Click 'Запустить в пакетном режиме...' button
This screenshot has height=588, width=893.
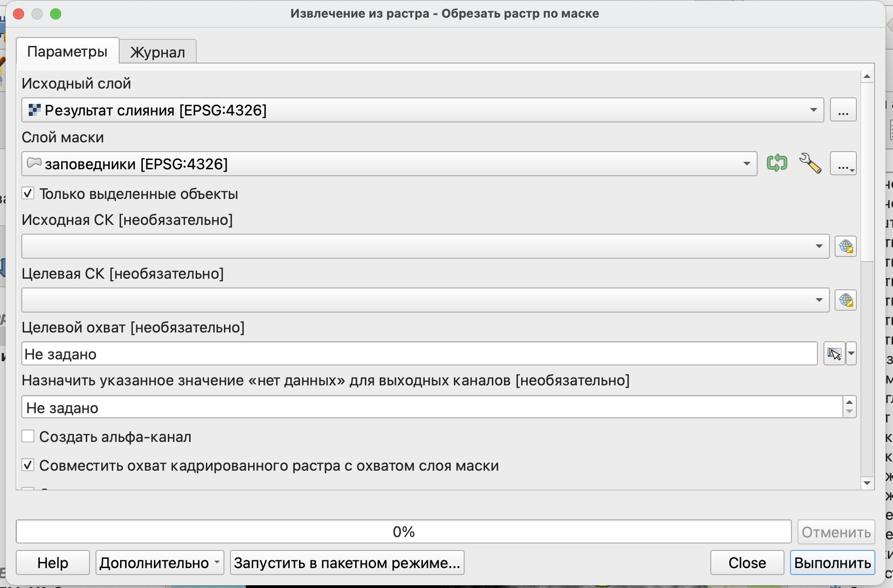(347, 562)
